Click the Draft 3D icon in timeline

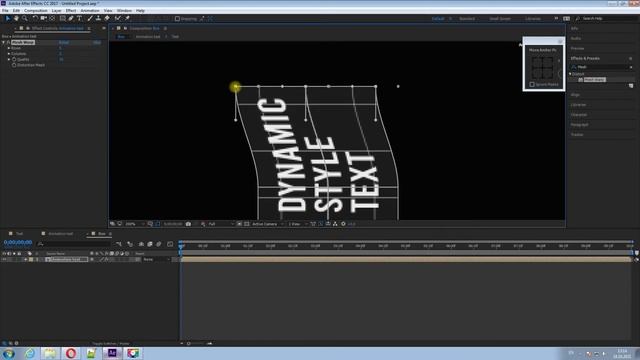click(130, 244)
